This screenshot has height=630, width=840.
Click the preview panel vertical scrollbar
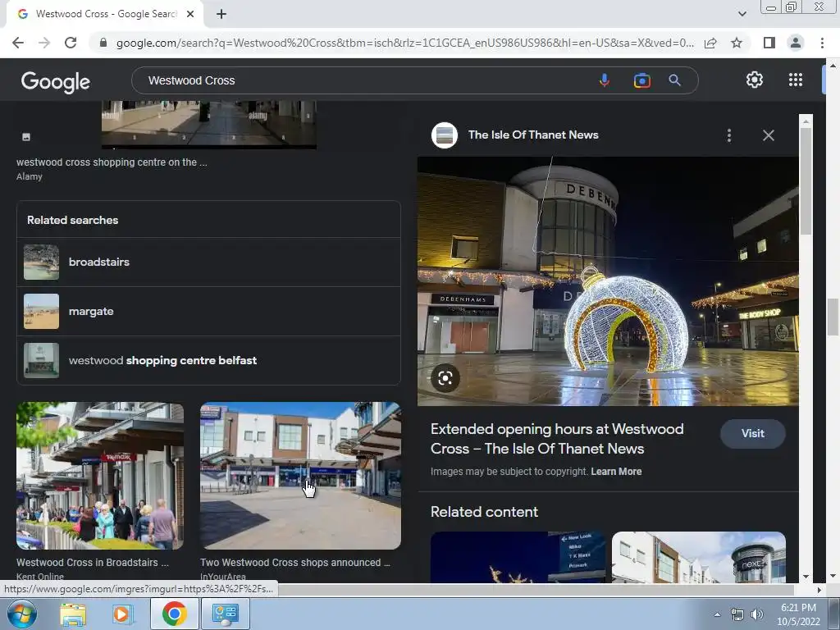click(806, 180)
